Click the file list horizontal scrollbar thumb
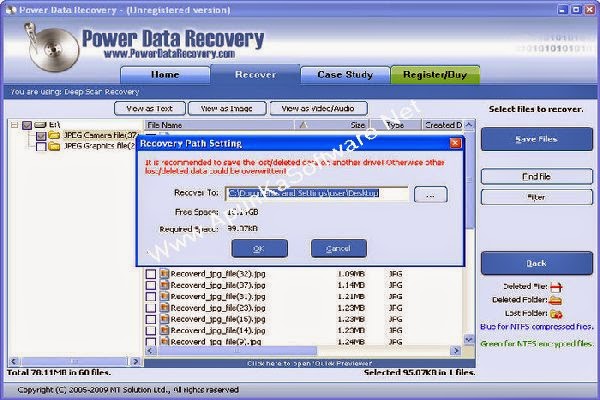Image resolution: width=600 pixels, height=400 pixels. [237, 351]
